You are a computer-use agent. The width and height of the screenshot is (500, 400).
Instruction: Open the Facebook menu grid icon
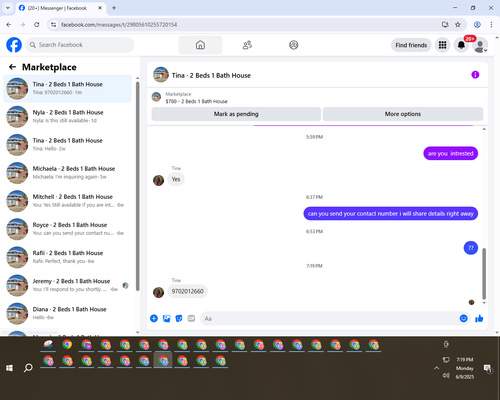tap(442, 45)
